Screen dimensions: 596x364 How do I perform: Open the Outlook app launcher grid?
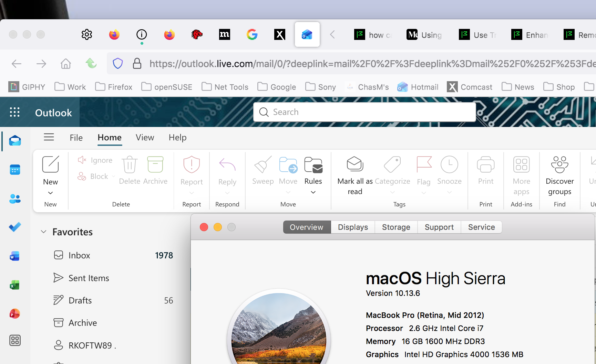[14, 112]
